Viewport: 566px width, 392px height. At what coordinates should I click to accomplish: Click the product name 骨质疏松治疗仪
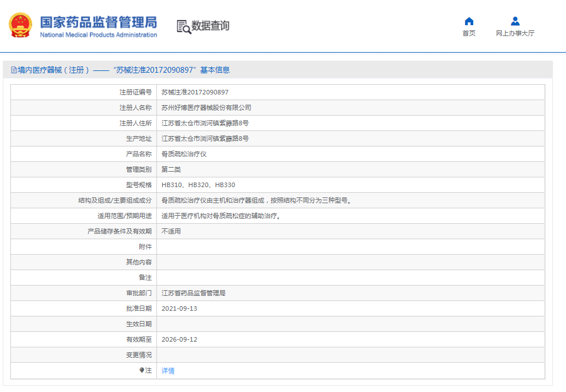[x=184, y=154]
